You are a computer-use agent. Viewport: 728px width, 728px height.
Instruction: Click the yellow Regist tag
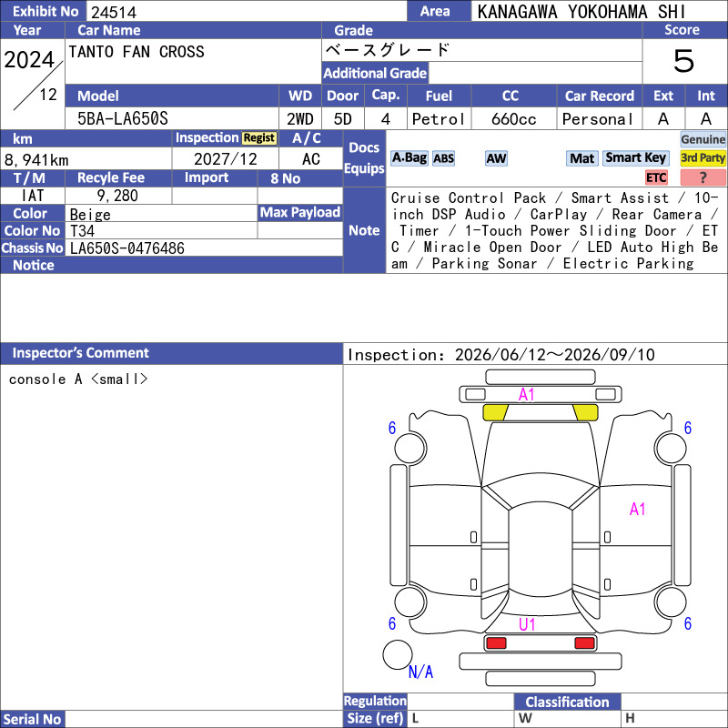tap(259, 138)
